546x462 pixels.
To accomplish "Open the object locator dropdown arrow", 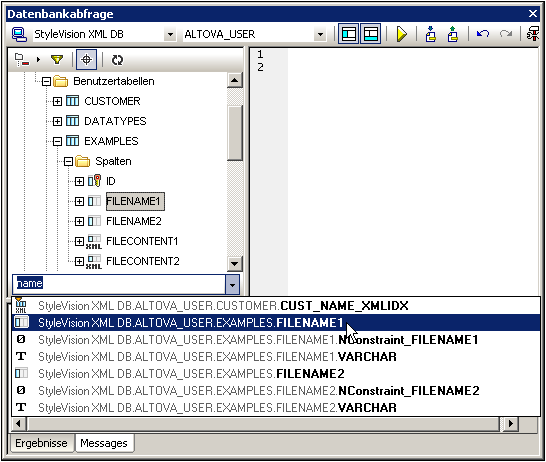I will 232,284.
